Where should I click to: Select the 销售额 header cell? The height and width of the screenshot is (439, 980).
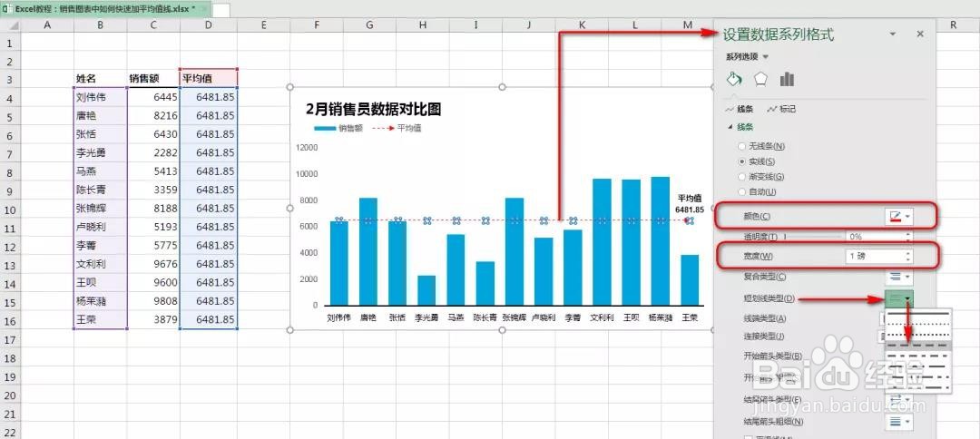click(153, 78)
